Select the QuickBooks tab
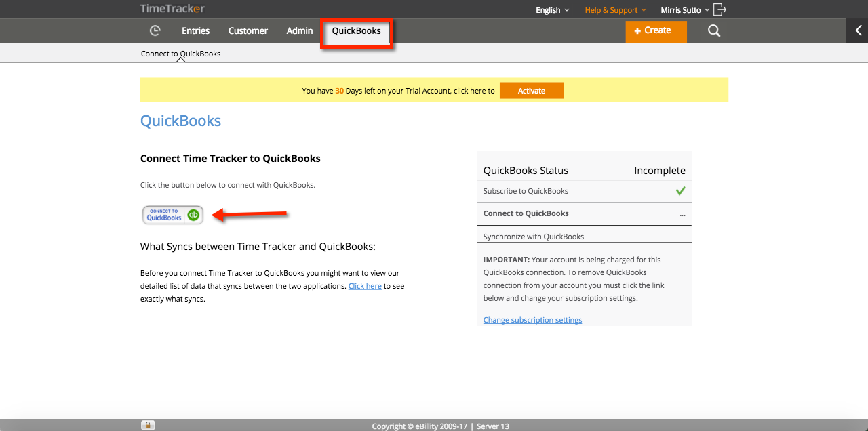The height and width of the screenshot is (431, 868). pos(357,31)
